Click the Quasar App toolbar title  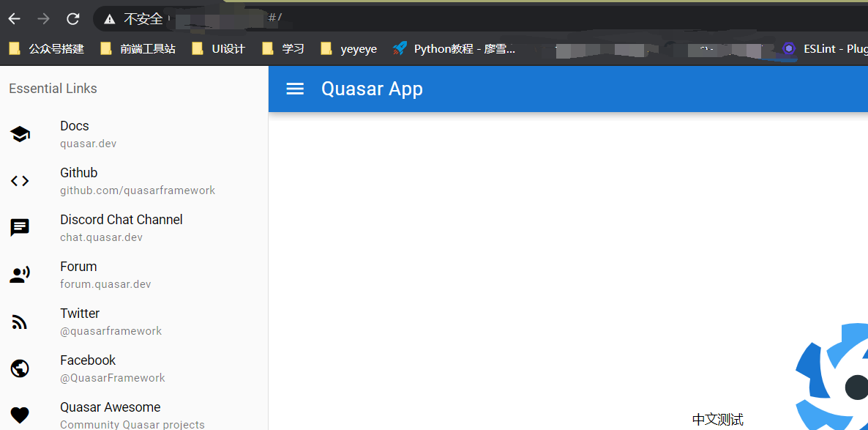click(372, 89)
